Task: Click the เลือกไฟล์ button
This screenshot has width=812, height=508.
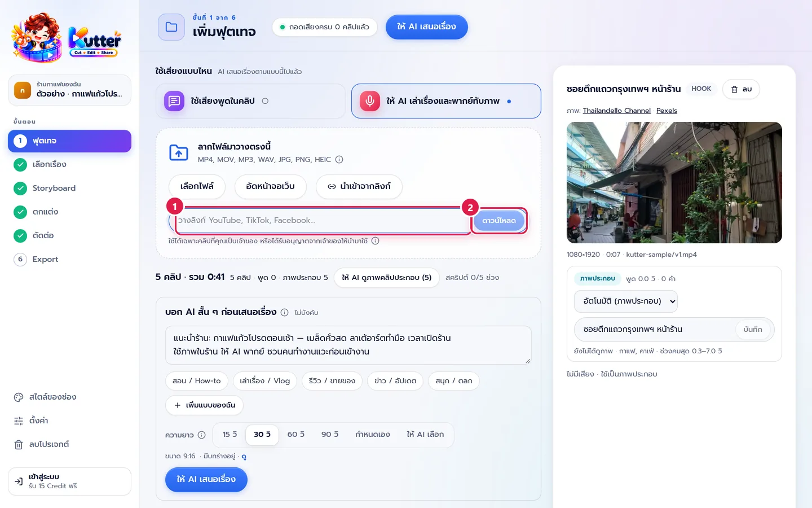Action: [197, 187]
